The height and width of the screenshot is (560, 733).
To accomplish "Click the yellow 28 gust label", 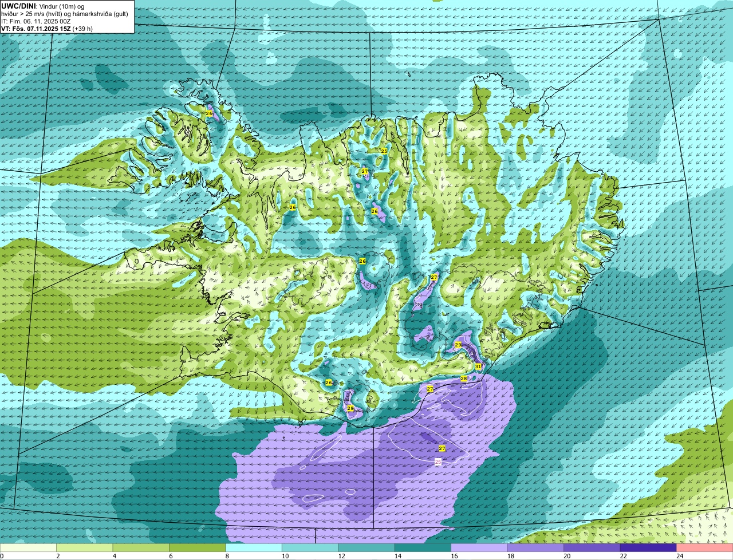I will [464, 378].
